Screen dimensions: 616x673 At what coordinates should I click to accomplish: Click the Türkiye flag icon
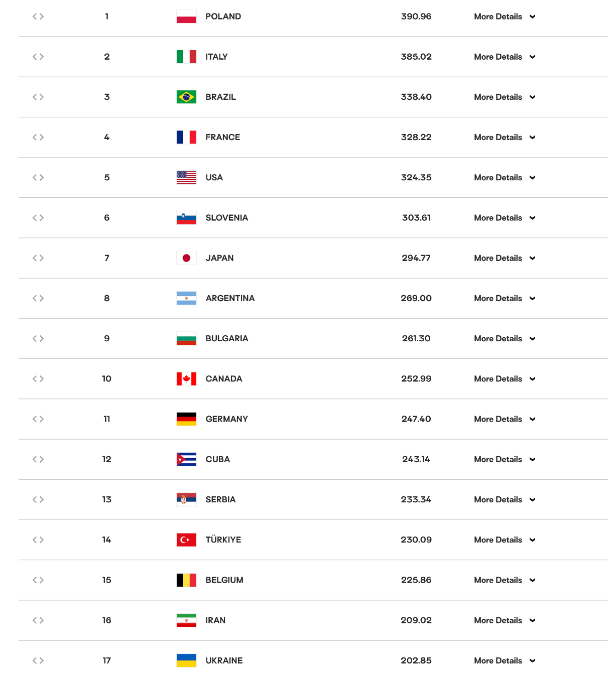pos(186,540)
